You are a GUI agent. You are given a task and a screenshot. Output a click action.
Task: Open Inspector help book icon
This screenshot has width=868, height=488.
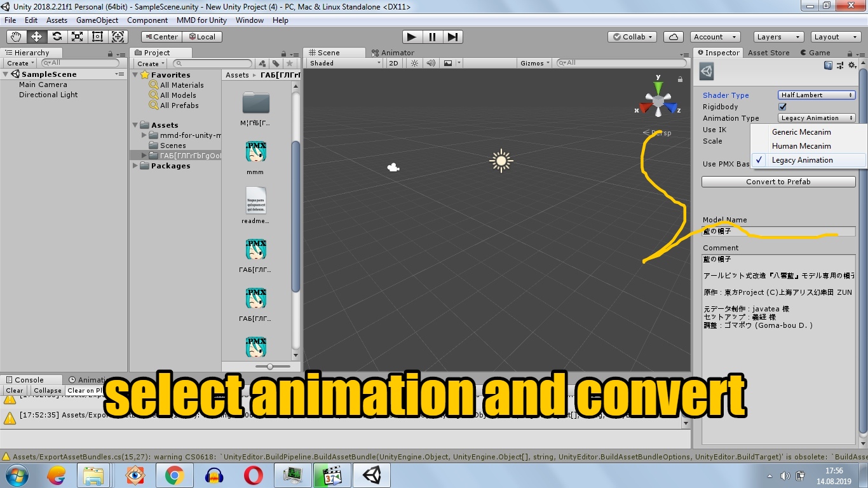[x=828, y=65]
